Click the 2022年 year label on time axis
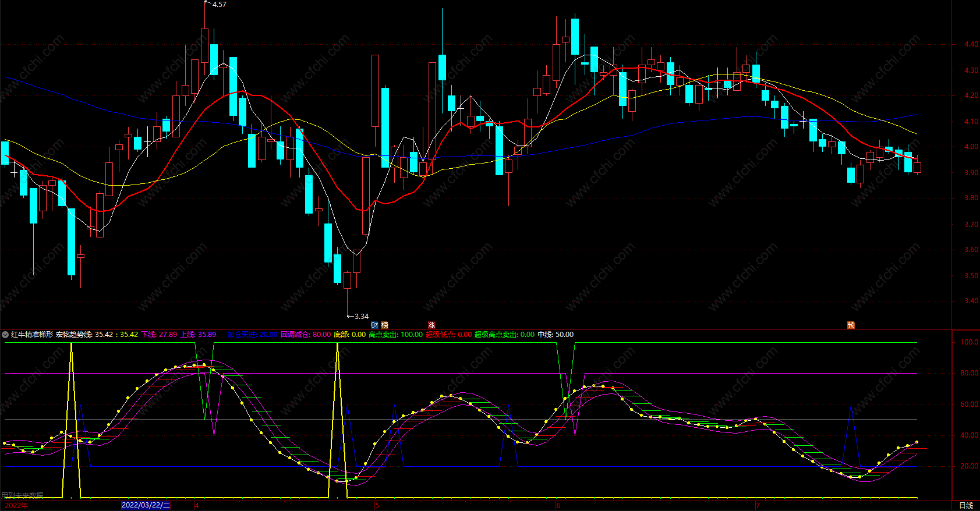The width and height of the screenshot is (980, 511). coord(16,506)
